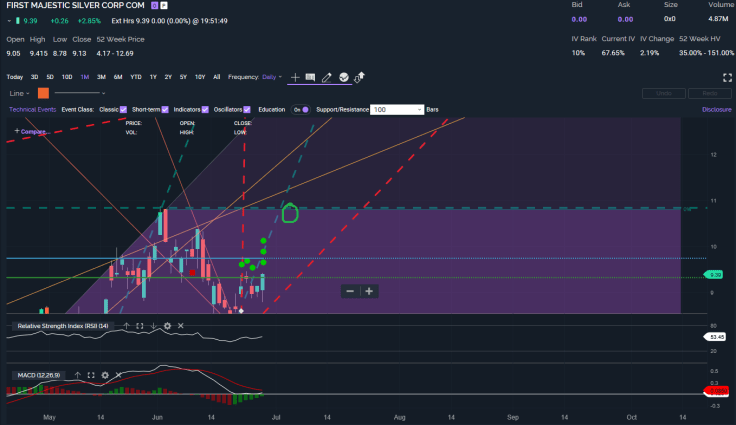Open the orange line color swatch
The width and height of the screenshot is (736, 425).
tap(43, 93)
